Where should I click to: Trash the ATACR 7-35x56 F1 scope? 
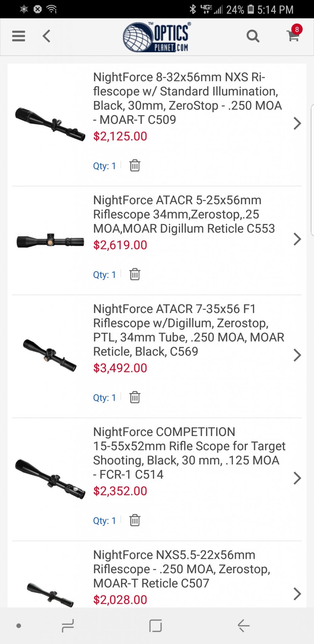(x=135, y=397)
